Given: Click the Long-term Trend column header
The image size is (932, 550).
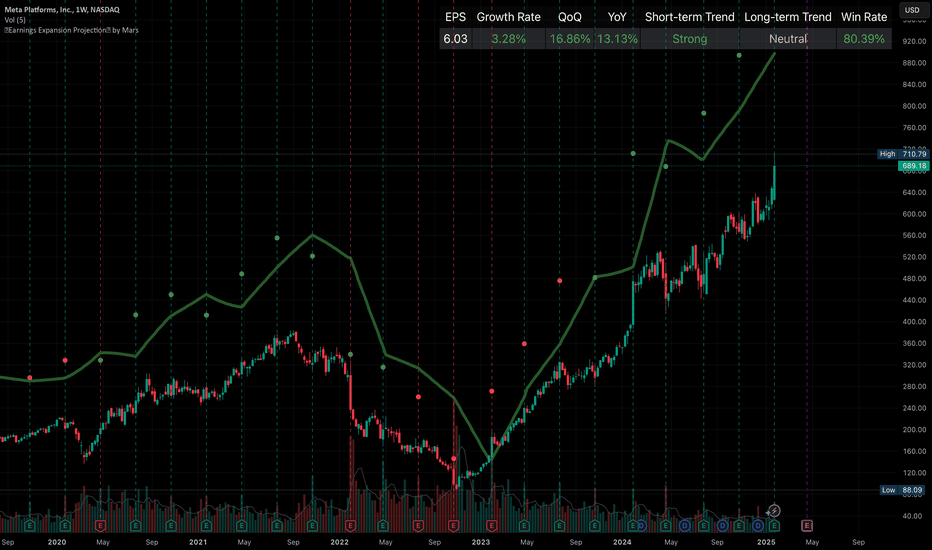Looking at the screenshot, I should click(x=788, y=17).
